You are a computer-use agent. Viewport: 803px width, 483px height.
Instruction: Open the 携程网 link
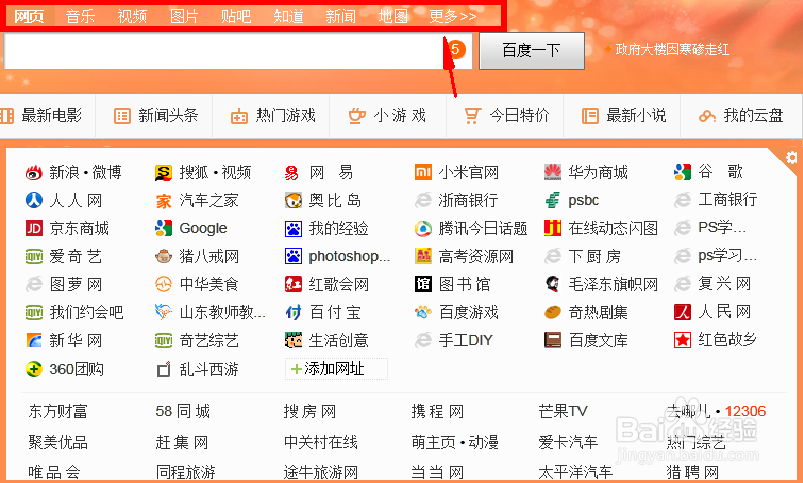pyautogui.click(x=438, y=411)
